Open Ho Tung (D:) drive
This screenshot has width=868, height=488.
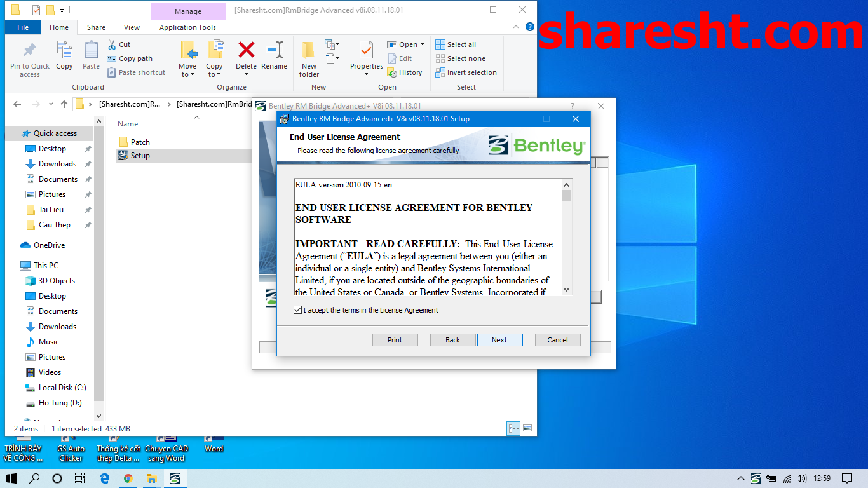pos(54,403)
